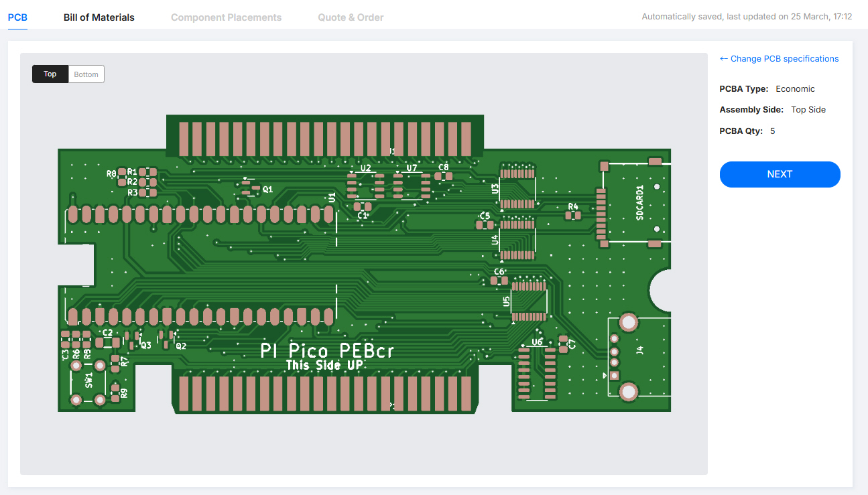This screenshot has height=495, width=868.
Task: Click the U5 IC footprint
Action: coord(529,301)
